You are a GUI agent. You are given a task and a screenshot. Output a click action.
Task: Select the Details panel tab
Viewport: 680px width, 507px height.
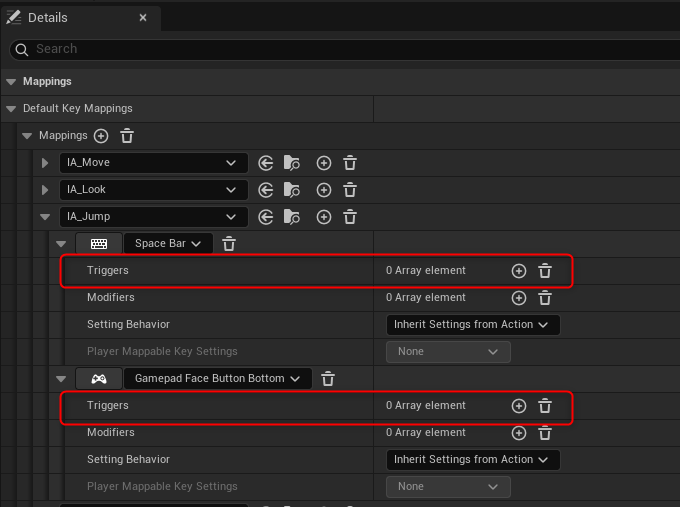[x=47, y=18]
